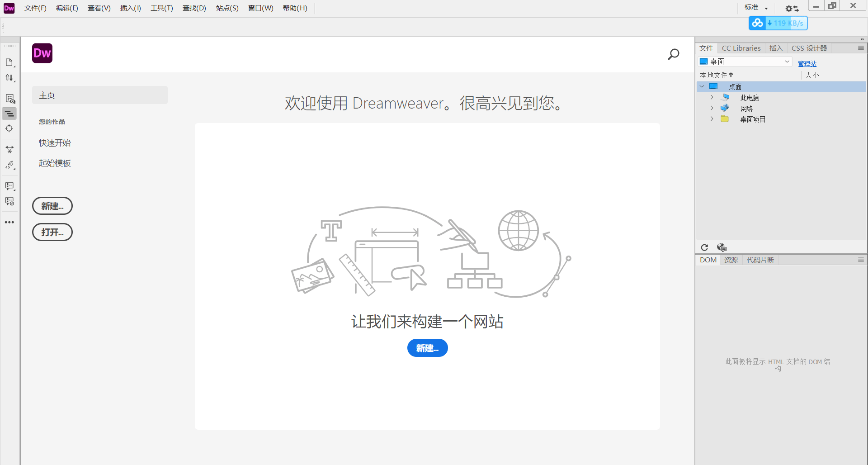Screen dimensions: 868x465
Task: Open the 查找(D) menu
Action: pos(194,8)
